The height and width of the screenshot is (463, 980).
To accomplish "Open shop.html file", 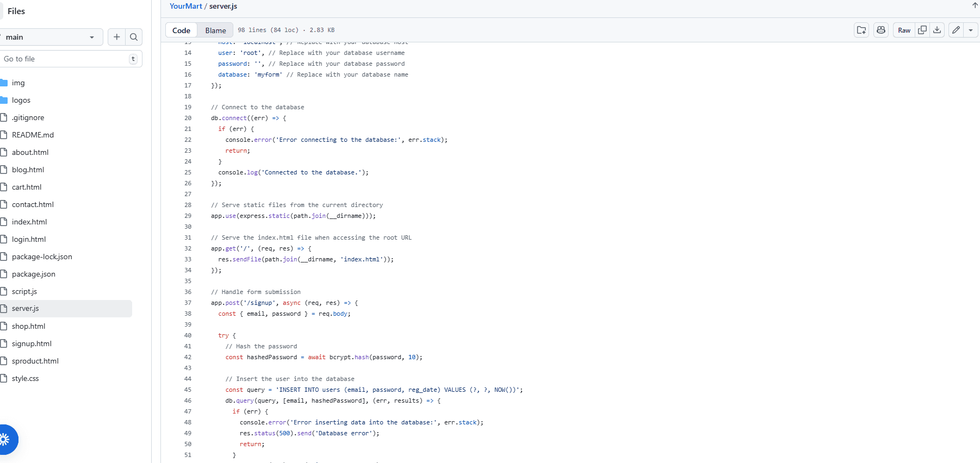I will [x=29, y=326].
